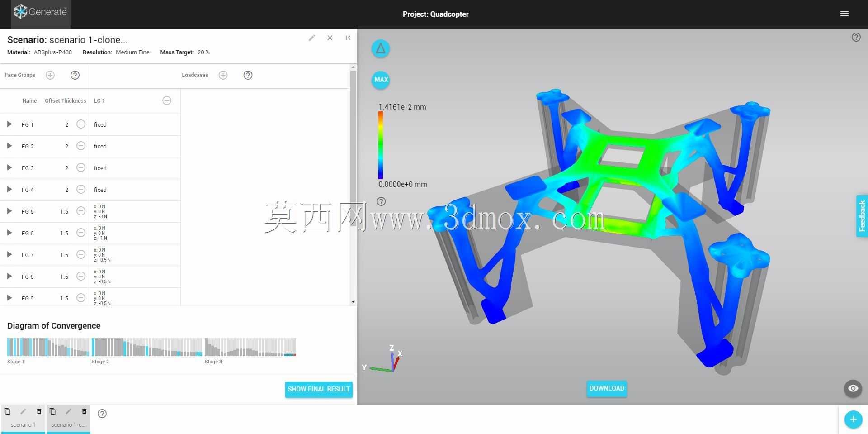This screenshot has width=868, height=434.
Task: Collapse the scenario panel sideways
Action: pos(348,38)
